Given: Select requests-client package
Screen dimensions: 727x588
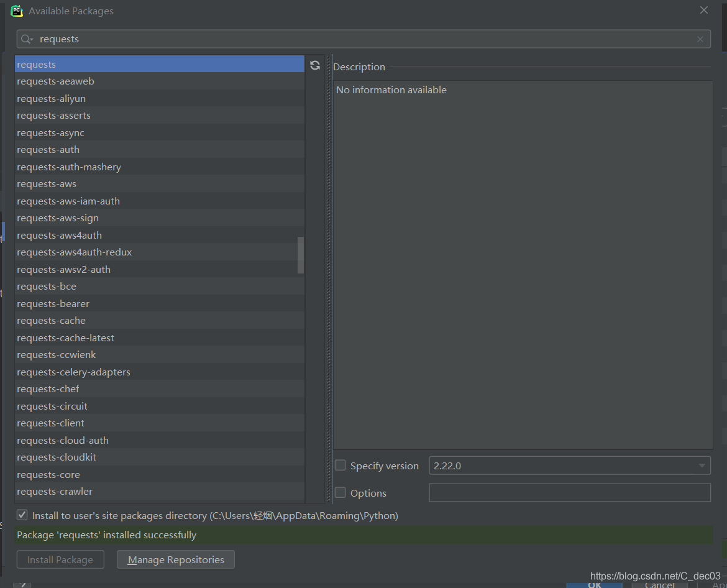Looking at the screenshot, I should [x=160, y=423].
